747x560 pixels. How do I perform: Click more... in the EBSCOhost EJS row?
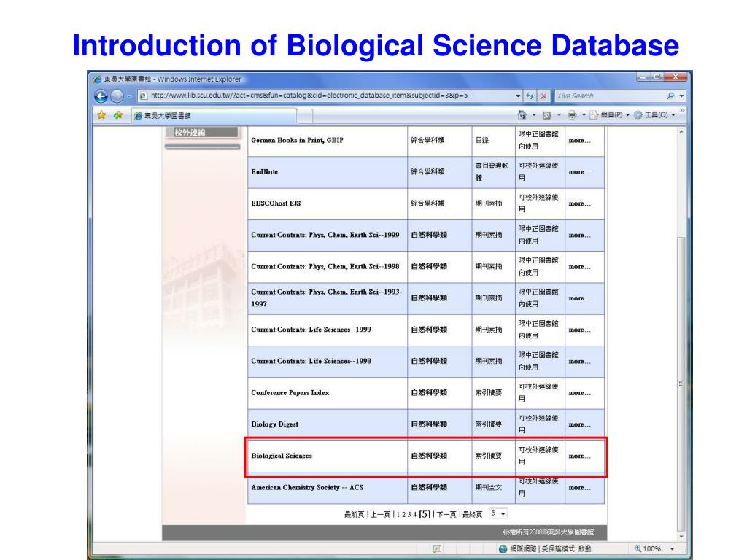pos(579,203)
